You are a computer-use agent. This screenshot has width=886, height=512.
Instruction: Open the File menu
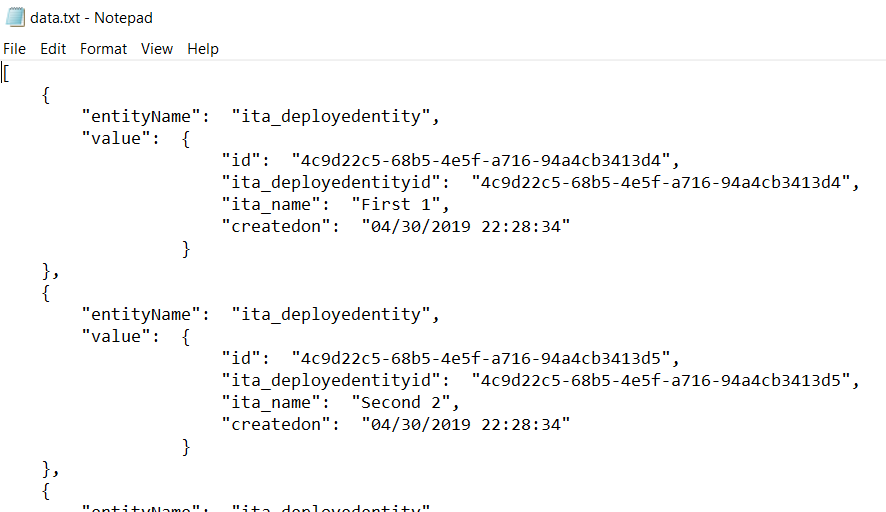pos(14,49)
